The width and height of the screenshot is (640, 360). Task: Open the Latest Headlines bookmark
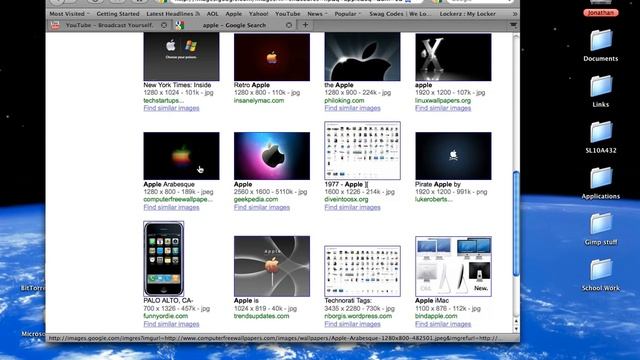tap(173, 14)
